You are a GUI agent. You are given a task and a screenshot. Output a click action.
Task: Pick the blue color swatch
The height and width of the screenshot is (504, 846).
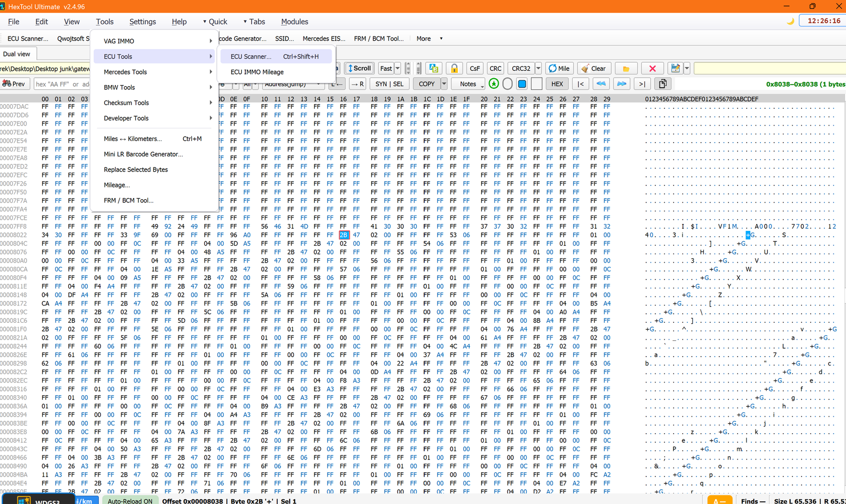(x=522, y=83)
